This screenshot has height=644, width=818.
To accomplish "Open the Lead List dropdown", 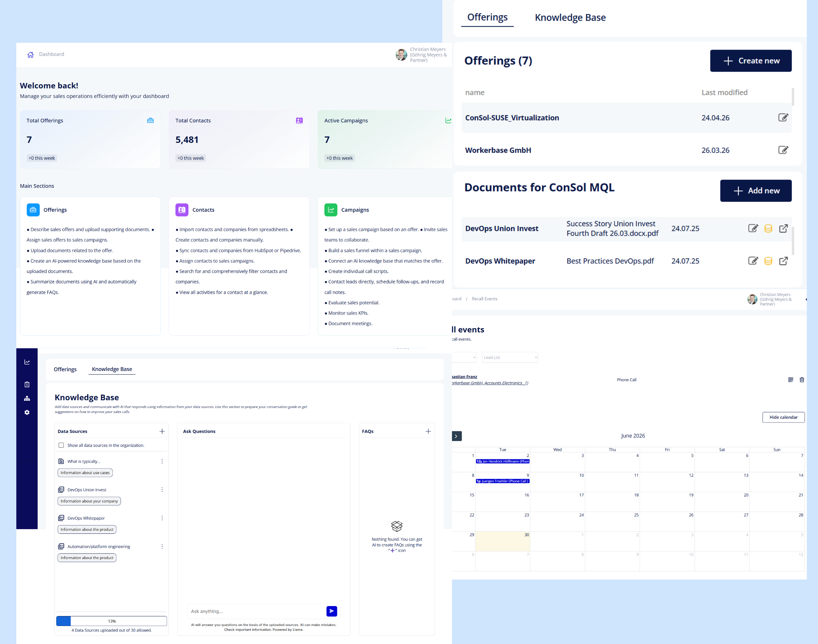I will click(510, 357).
